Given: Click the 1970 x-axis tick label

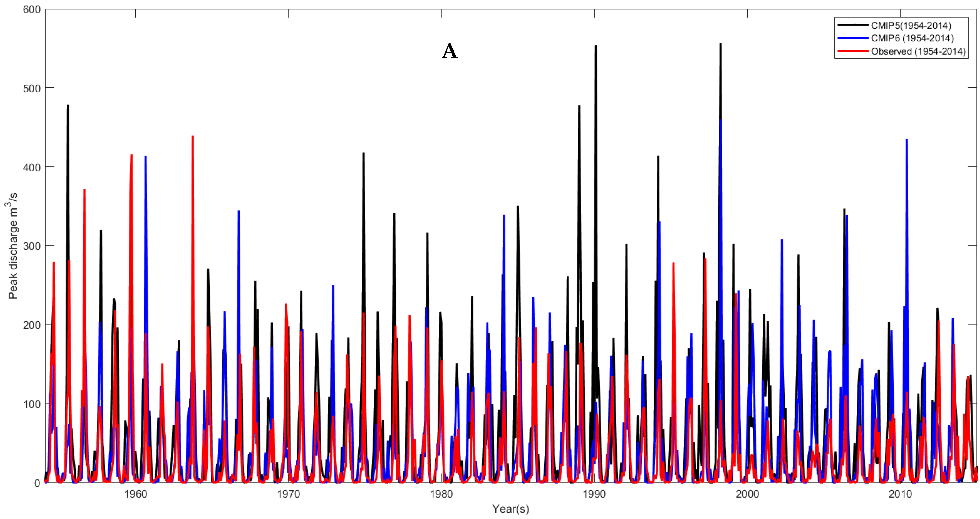Looking at the screenshot, I should (x=288, y=494).
